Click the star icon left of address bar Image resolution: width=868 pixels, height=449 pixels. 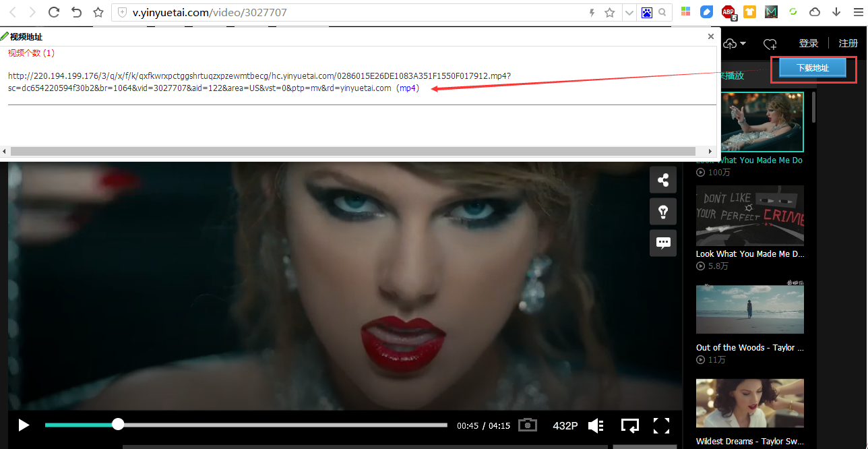[98, 12]
